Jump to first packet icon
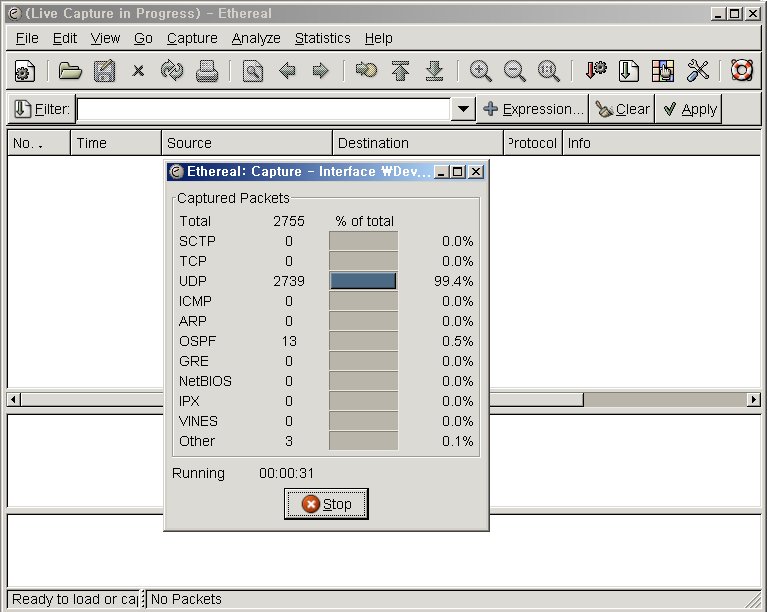 click(401, 71)
